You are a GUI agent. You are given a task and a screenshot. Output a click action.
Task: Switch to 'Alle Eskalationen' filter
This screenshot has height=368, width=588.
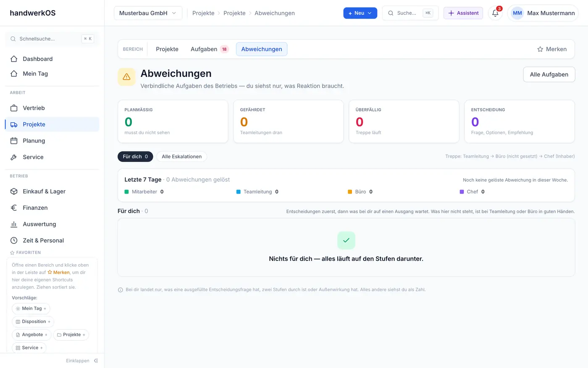182,156
